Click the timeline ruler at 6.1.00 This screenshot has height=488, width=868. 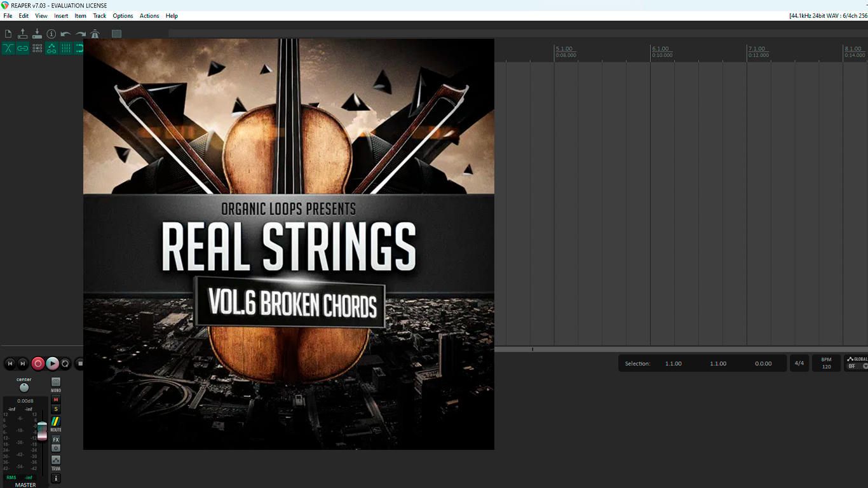[x=660, y=49]
